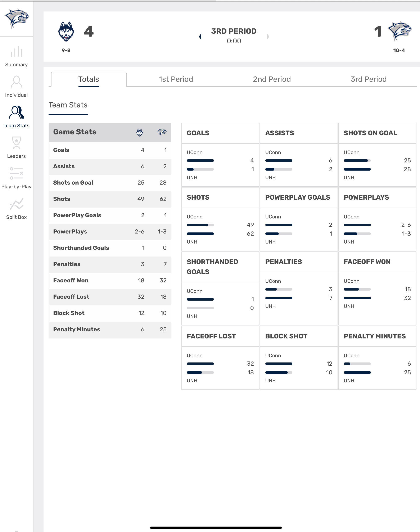Screen dimensions: 420x532
Task: Switch to the 1st Period tab
Action: point(176,79)
